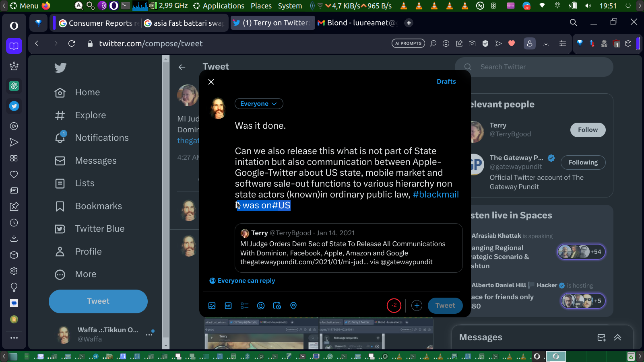Viewport: 644px width, 362px height.
Task: Open Twitter Blue page
Action: point(90,229)
